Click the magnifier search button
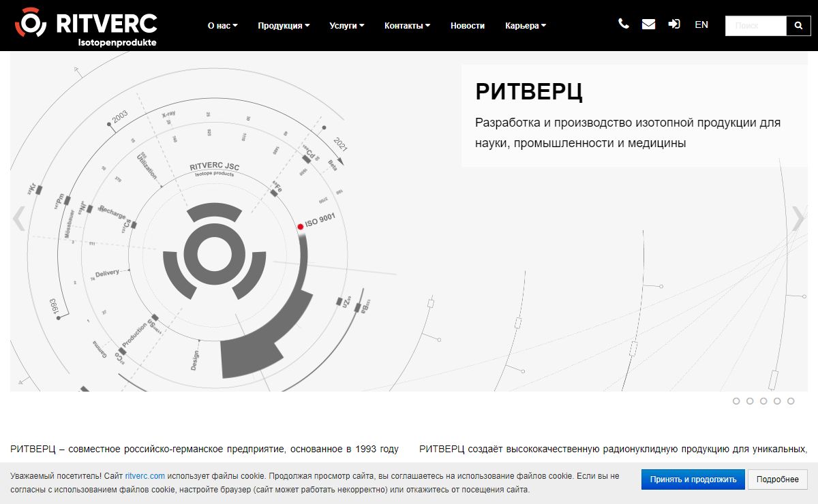 pos(798,26)
